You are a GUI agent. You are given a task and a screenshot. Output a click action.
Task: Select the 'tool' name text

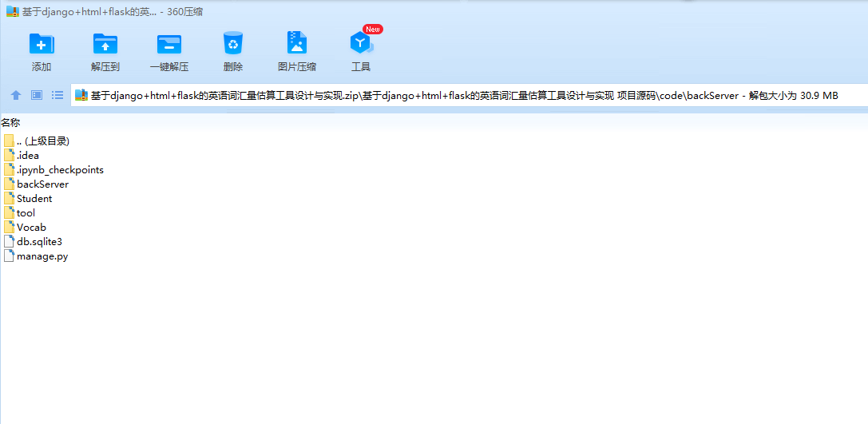click(26, 213)
